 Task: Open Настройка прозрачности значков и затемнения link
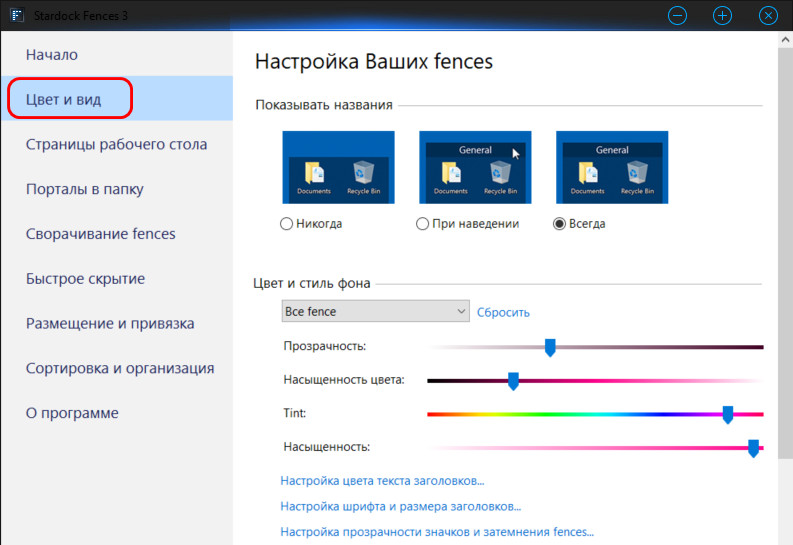pos(437,532)
